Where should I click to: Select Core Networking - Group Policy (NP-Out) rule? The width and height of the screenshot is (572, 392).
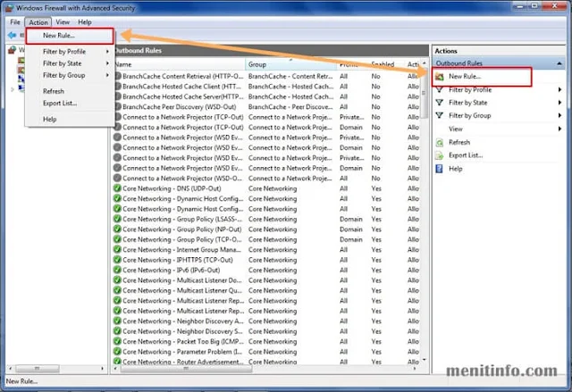tap(266, 229)
